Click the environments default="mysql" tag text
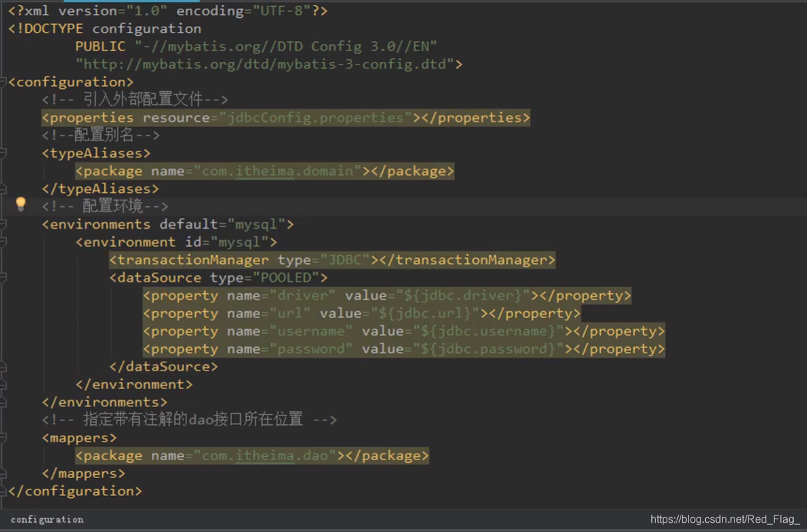 tap(168, 225)
